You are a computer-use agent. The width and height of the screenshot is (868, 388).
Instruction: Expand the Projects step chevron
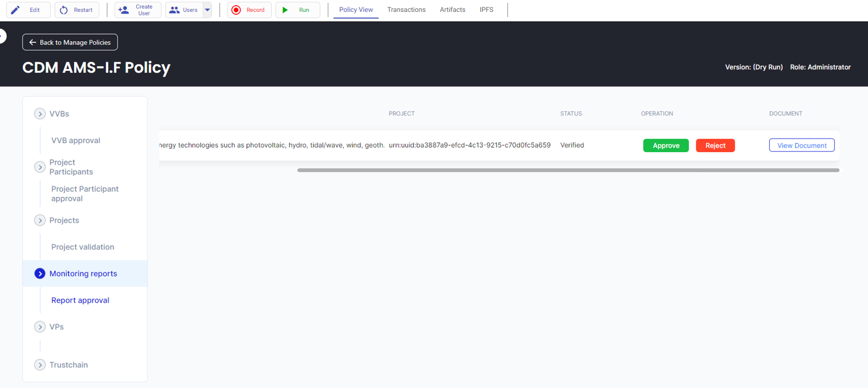[x=40, y=220]
